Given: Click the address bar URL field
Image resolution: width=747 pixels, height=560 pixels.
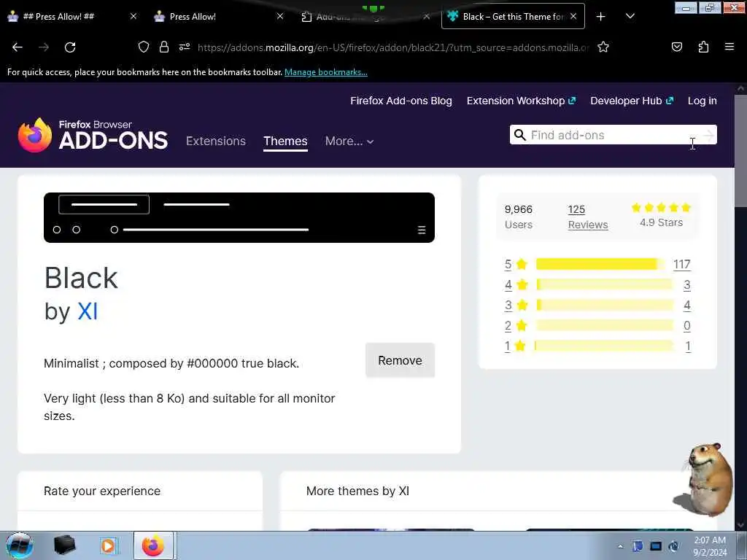Looking at the screenshot, I should 393,47.
